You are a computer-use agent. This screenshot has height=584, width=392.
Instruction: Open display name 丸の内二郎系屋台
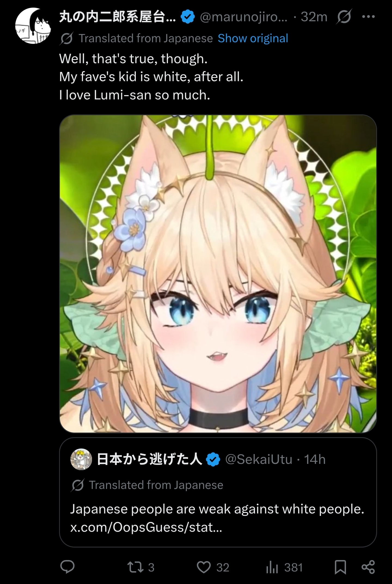(118, 17)
